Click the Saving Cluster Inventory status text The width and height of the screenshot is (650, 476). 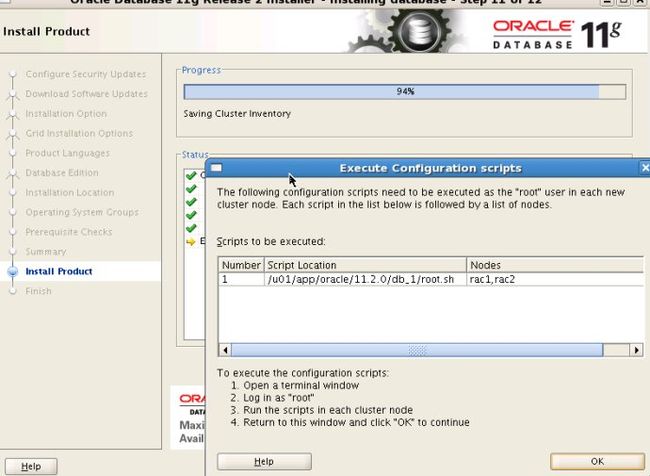click(237, 114)
